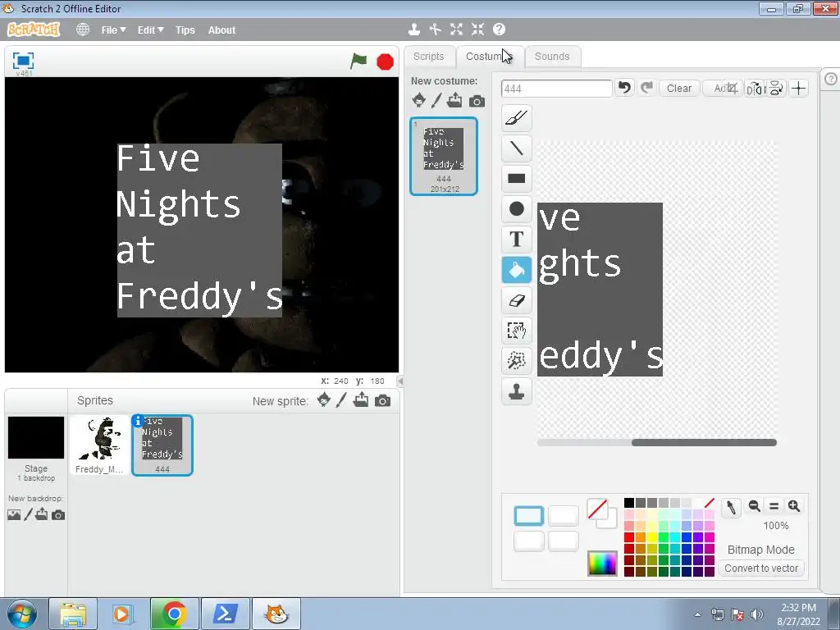Swap foreground and background colors indicator
Viewport: 840px width, 630px height.
602,514
